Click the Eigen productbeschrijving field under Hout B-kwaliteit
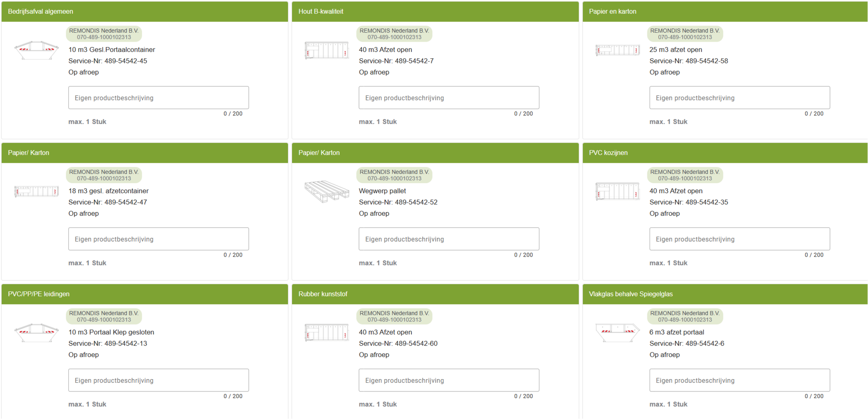Image resolution: width=868 pixels, height=419 pixels. pyautogui.click(x=448, y=98)
